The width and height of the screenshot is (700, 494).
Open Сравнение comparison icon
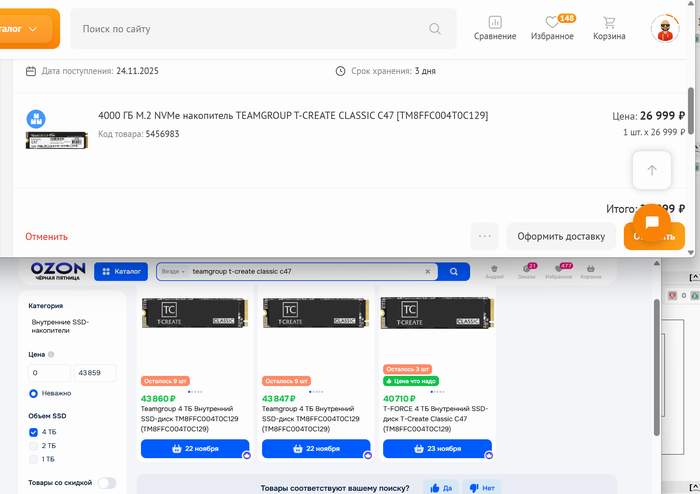click(x=495, y=29)
